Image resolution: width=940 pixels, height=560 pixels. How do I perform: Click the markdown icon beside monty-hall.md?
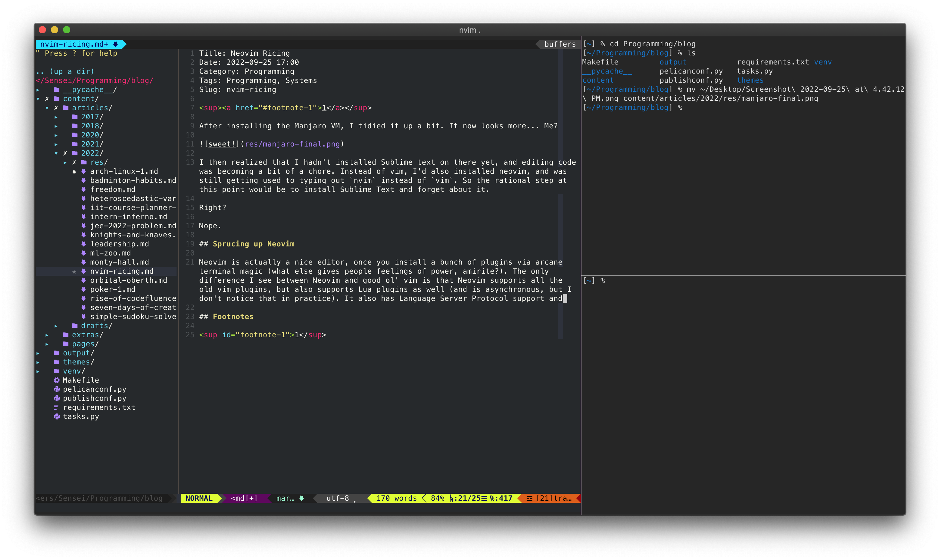84,262
